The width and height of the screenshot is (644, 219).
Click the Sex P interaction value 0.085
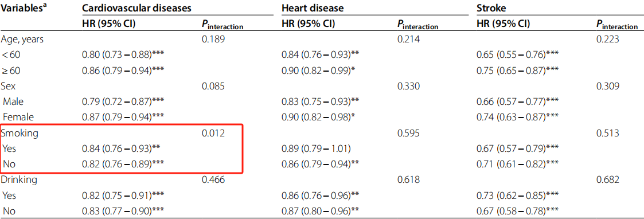(x=213, y=86)
